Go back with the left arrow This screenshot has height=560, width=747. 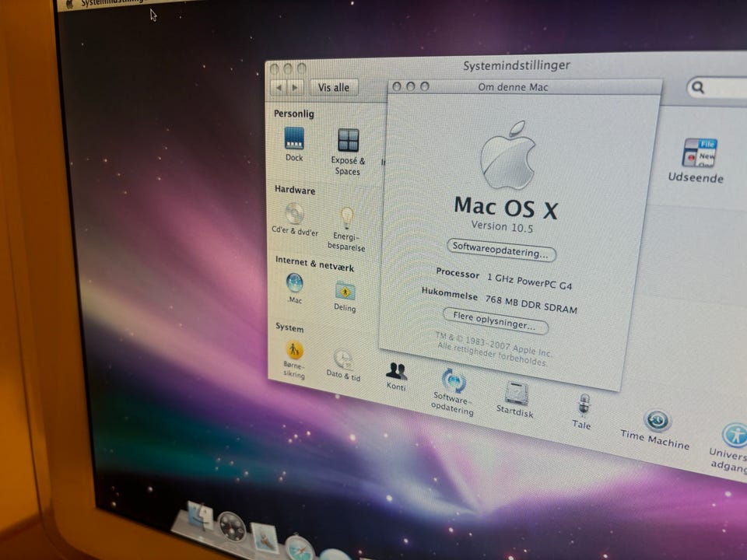tap(279, 88)
